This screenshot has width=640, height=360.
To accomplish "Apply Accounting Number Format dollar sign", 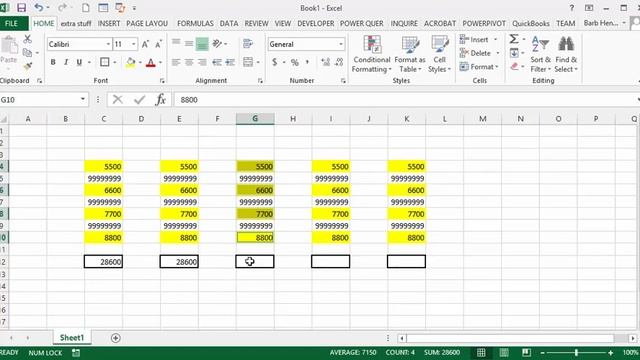I will pyautogui.click(x=275, y=62).
